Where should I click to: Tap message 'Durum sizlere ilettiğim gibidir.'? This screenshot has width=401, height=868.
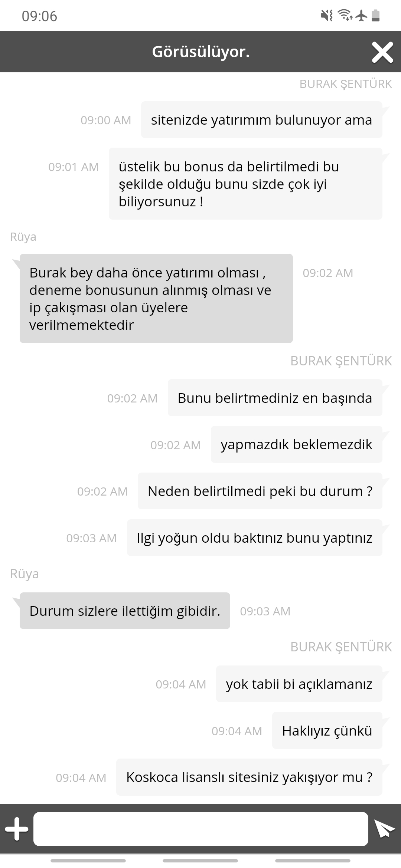click(125, 611)
